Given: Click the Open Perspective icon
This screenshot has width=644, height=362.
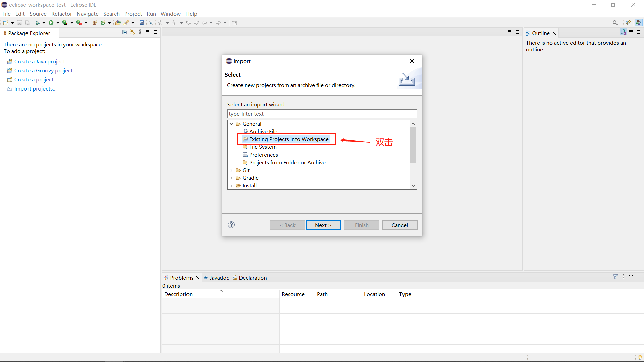Looking at the screenshot, I should pos(628,23).
